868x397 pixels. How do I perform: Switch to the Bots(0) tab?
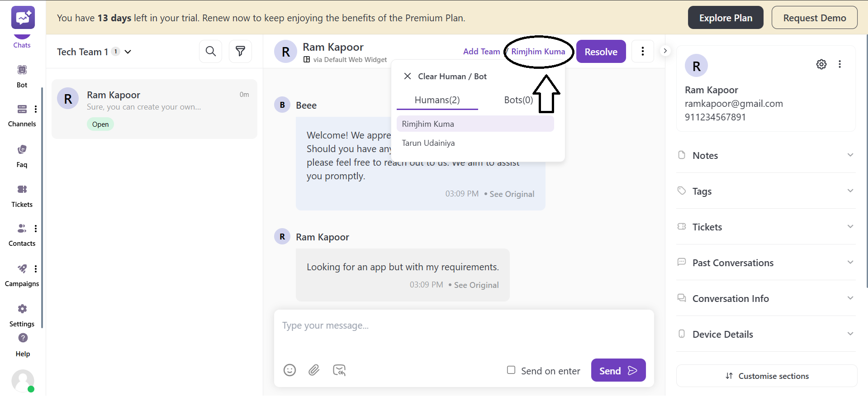click(518, 100)
